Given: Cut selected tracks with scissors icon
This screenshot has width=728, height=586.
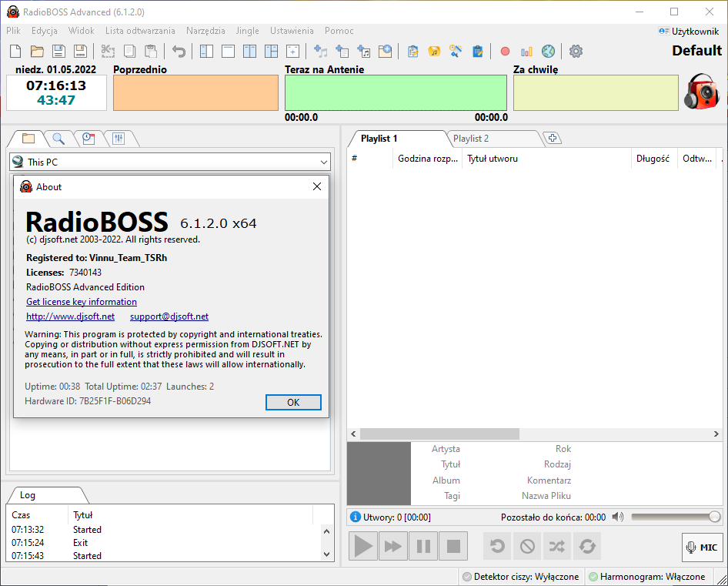Looking at the screenshot, I should click(109, 51).
